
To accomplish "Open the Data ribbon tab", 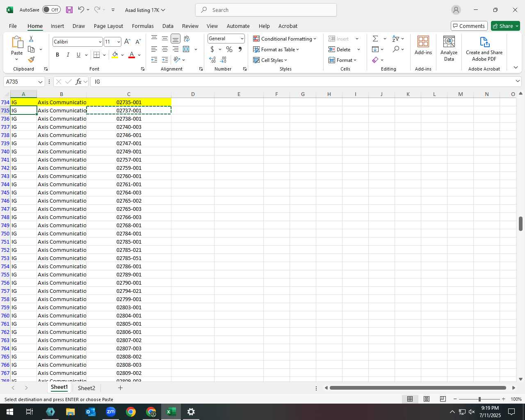I will [x=168, y=26].
